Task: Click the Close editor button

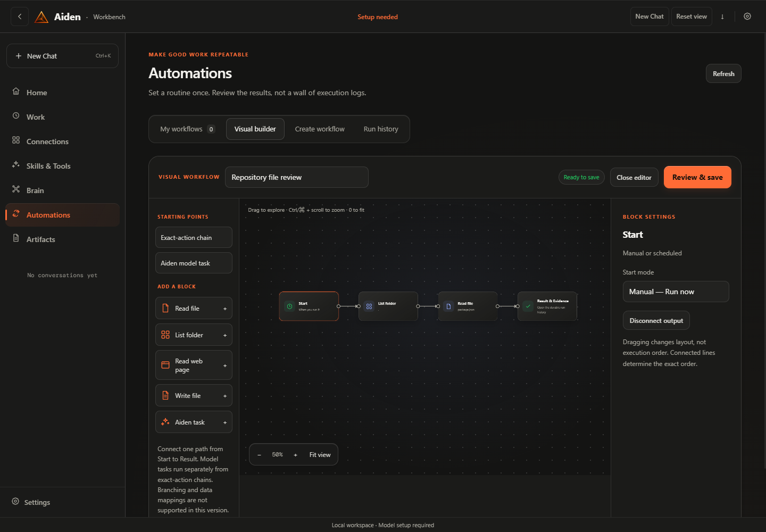Action: [634, 178]
